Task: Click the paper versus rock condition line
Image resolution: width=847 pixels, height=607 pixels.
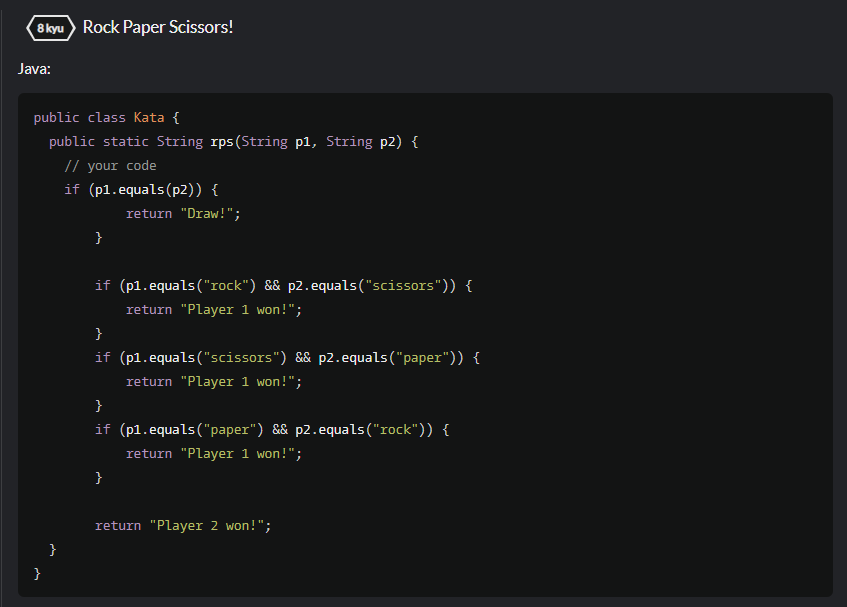Action: click(272, 430)
